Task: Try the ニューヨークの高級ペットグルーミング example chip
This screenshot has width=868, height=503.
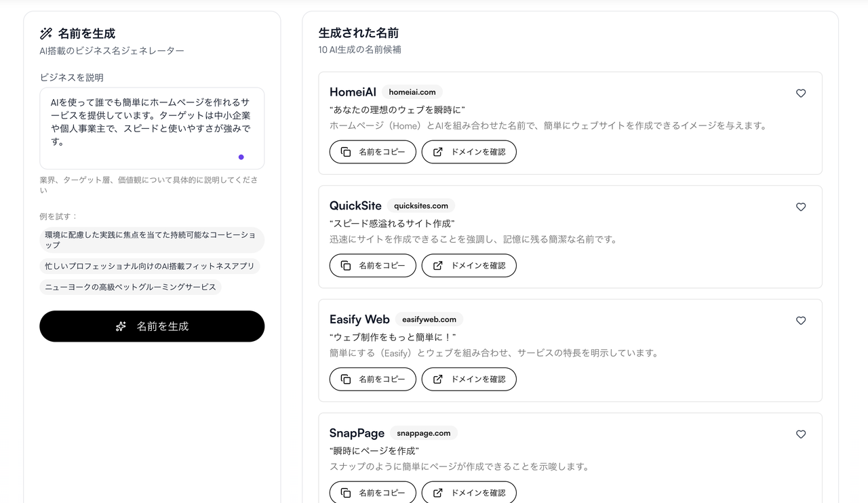Action: [x=130, y=287]
